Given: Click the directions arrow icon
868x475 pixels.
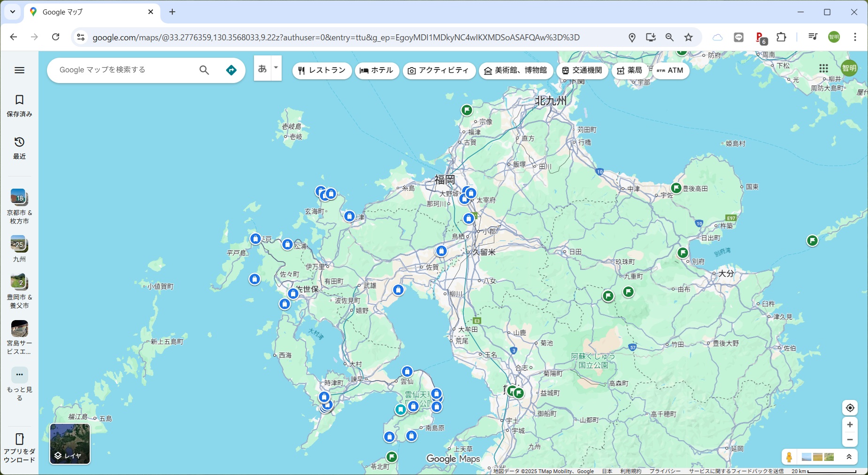Looking at the screenshot, I should pos(231,70).
